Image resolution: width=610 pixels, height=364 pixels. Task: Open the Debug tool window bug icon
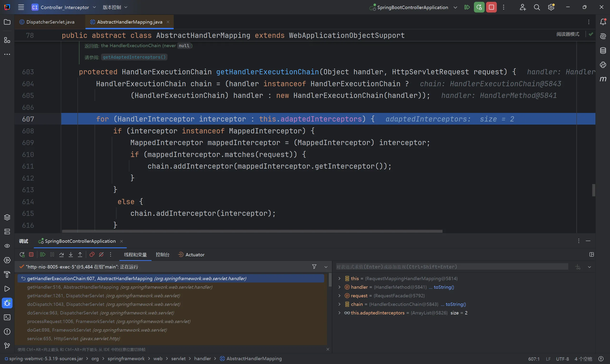(7, 303)
